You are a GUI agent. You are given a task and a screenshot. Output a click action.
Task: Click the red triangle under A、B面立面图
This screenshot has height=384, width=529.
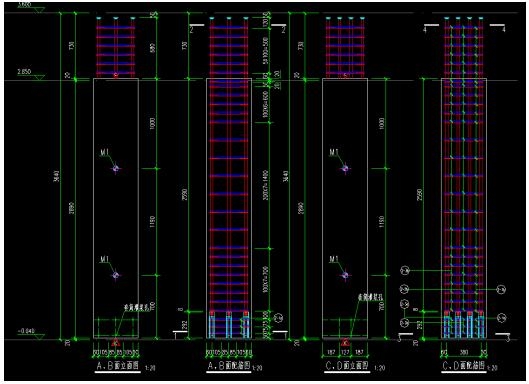(x=116, y=343)
